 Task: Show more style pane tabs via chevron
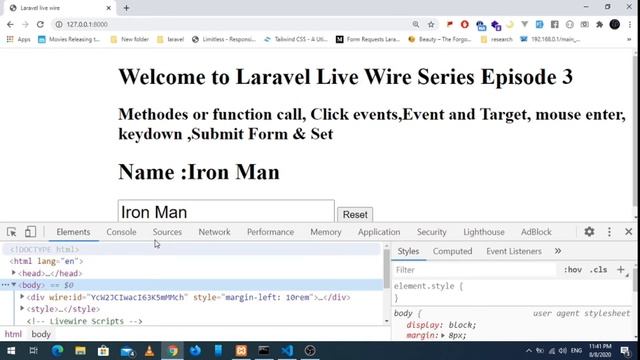[x=558, y=251]
